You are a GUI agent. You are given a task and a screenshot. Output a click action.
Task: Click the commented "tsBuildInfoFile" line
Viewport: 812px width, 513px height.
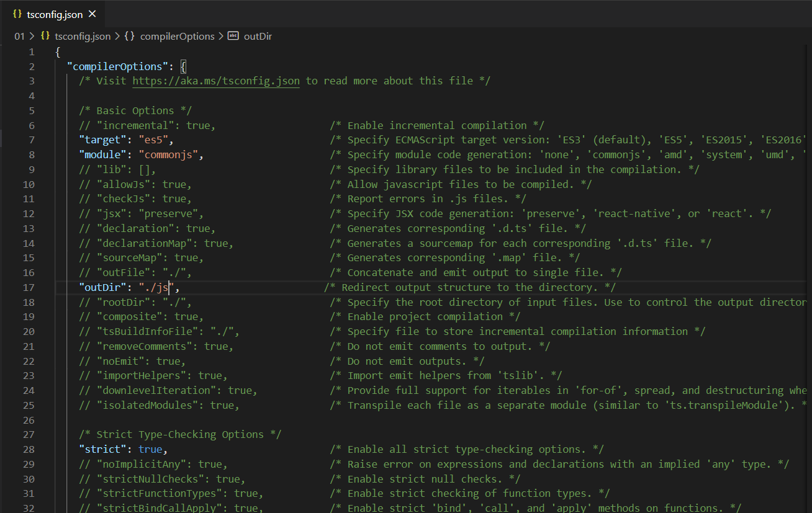(x=159, y=331)
